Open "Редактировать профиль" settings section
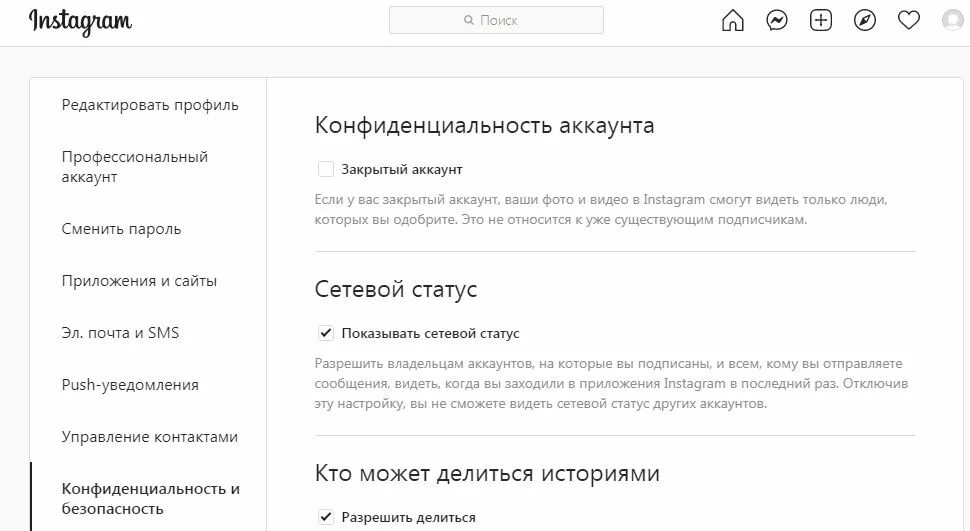 (x=150, y=105)
